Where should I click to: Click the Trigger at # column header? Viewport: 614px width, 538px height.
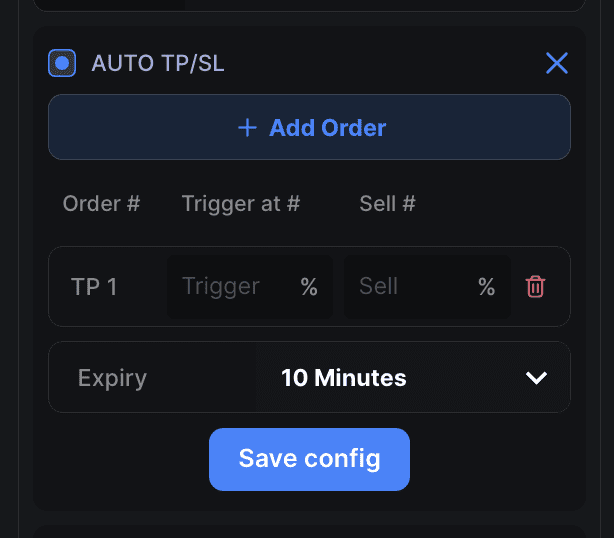click(241, 204)
